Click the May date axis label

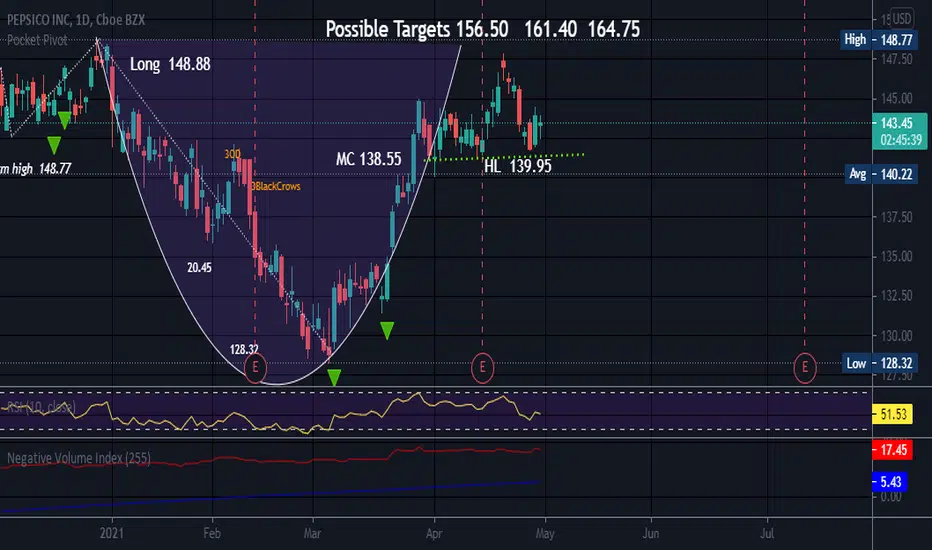[545, 533]
